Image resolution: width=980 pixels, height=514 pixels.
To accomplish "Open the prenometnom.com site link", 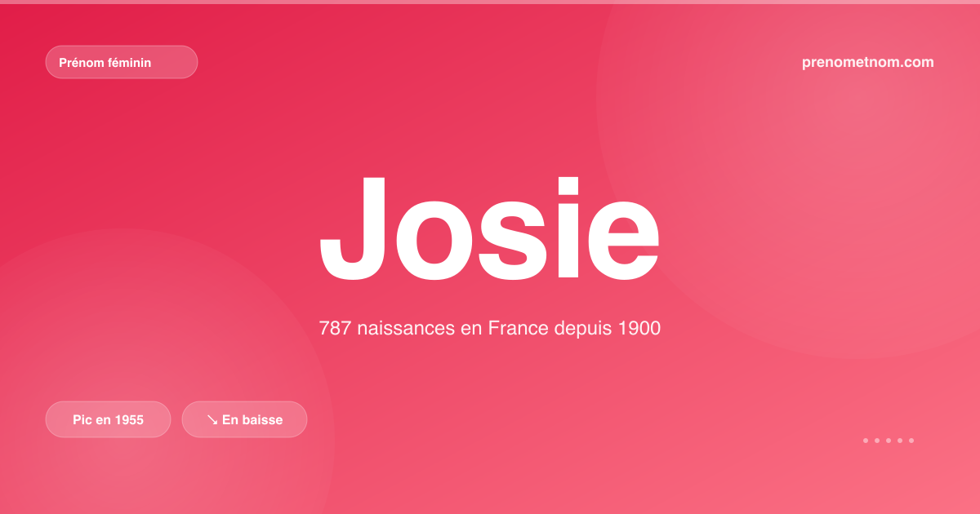I will click(868, 62).
